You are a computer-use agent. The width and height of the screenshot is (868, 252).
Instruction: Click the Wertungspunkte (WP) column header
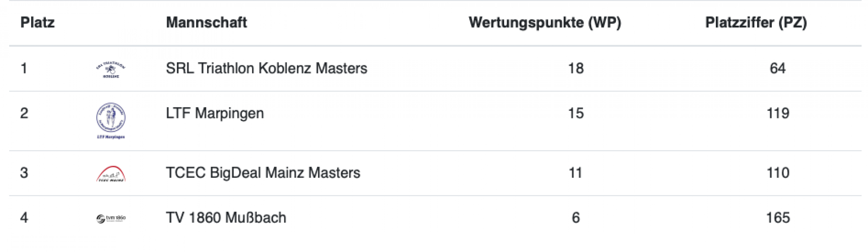(545, 23)
